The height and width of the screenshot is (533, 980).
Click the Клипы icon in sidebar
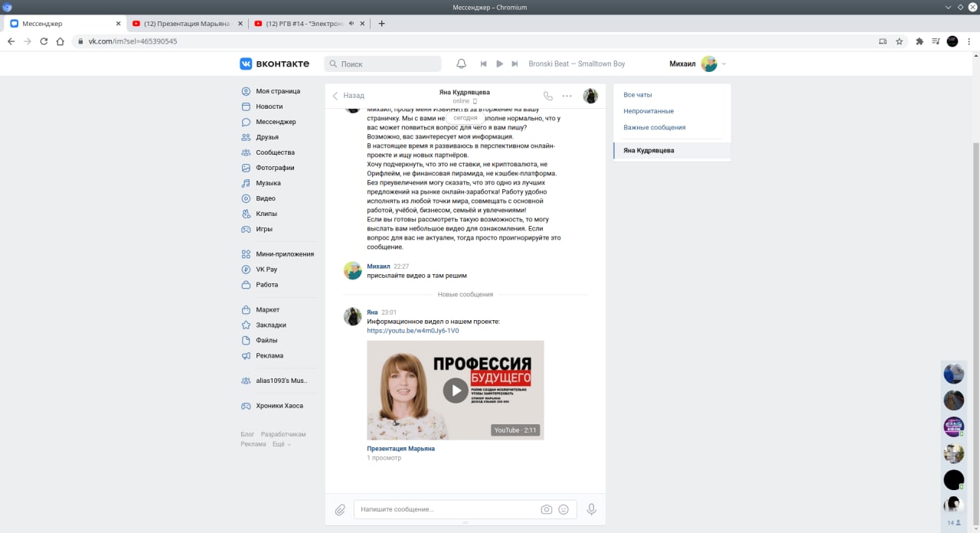pos(246,214)
